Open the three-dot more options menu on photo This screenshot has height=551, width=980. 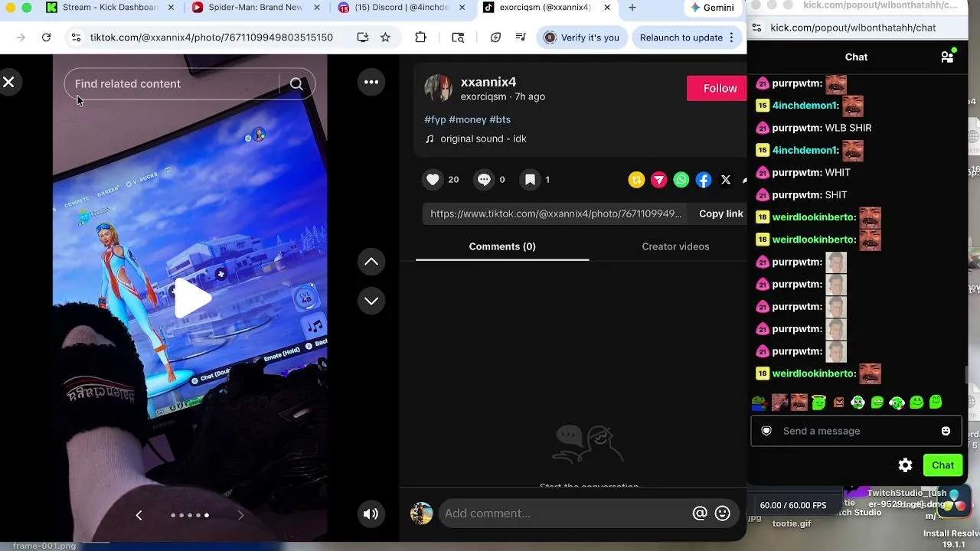pos(371,82)
